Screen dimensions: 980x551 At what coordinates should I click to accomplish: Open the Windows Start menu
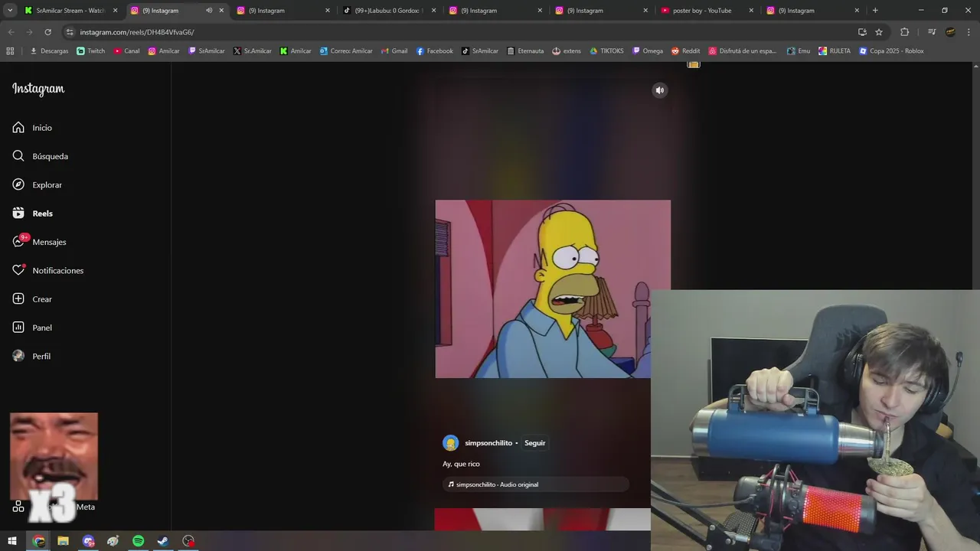click(12, 541)
